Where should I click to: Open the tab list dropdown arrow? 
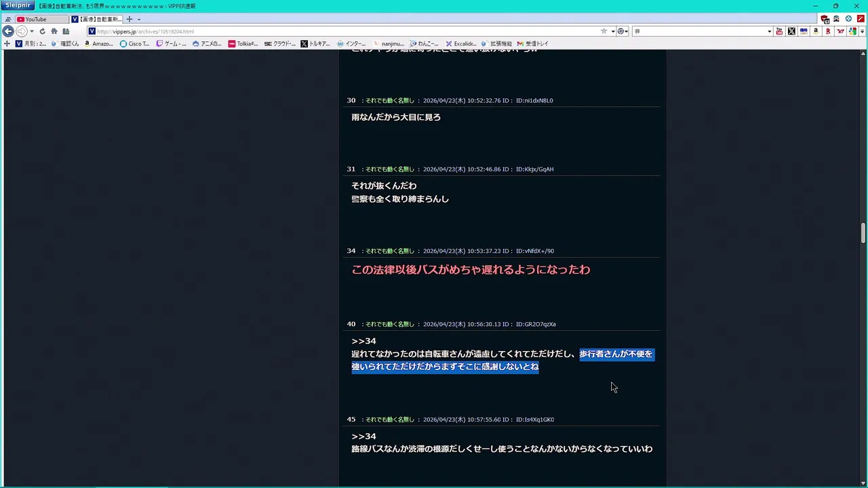pyautogui.click(x=139, y=19)
